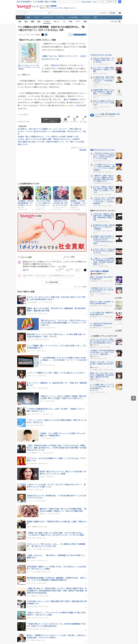Click the ログイン link
The image size is (138, 644).
point(42,8)
